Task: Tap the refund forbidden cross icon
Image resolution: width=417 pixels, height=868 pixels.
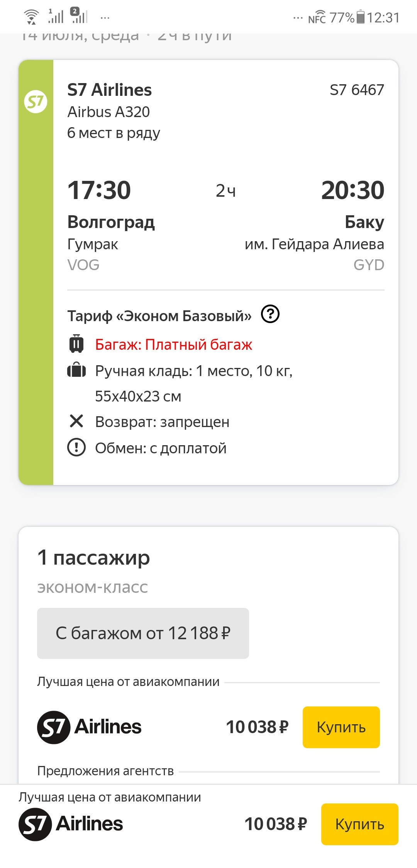Action: [x=76, y=421]
